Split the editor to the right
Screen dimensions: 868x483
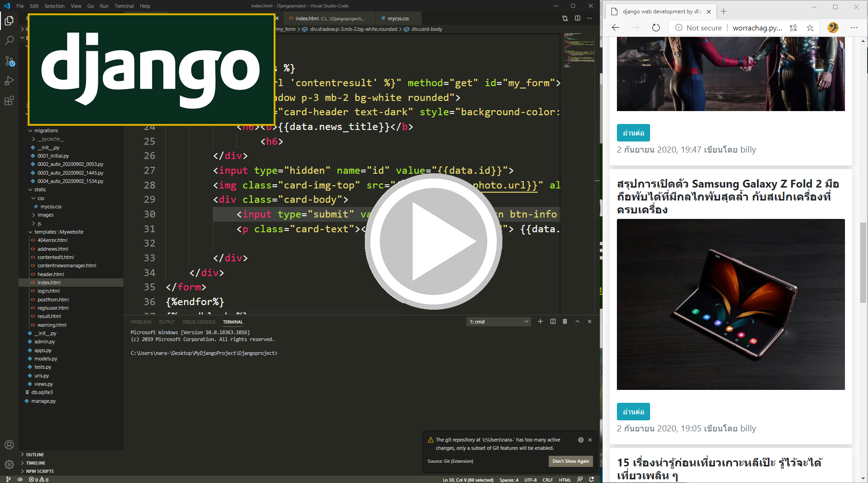(x=577, y=18)
